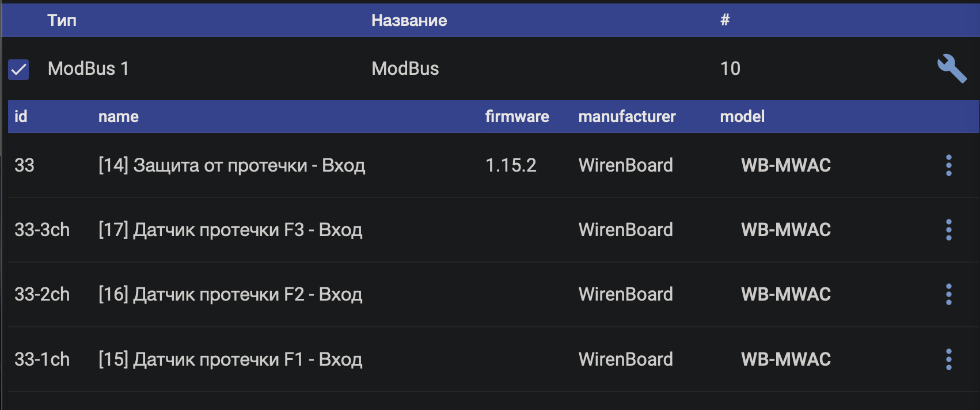This screenshot has width=980, height=410.
Task: Select Датчик протечки F1 - Вход row
Action: pos(493,359)
